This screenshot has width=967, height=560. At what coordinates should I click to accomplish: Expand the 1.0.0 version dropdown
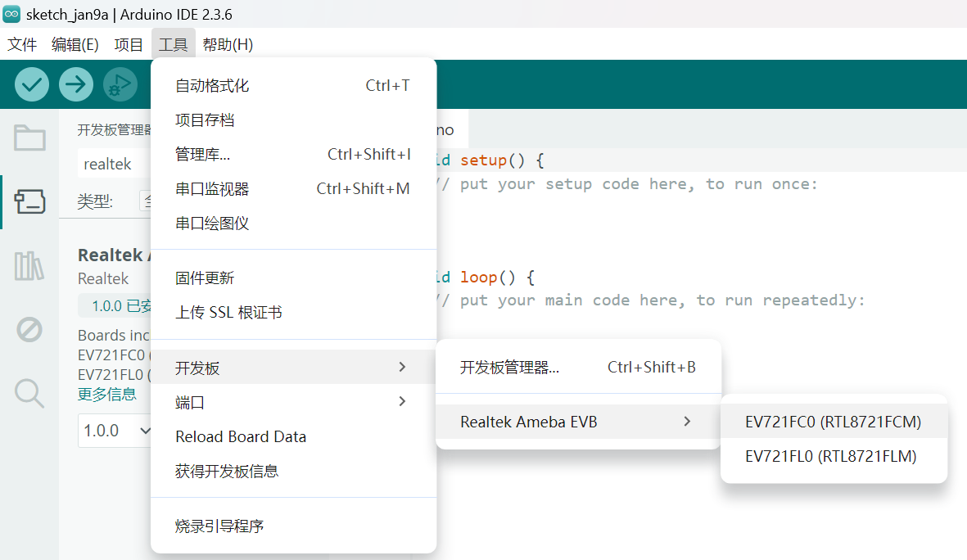(116, 431)
